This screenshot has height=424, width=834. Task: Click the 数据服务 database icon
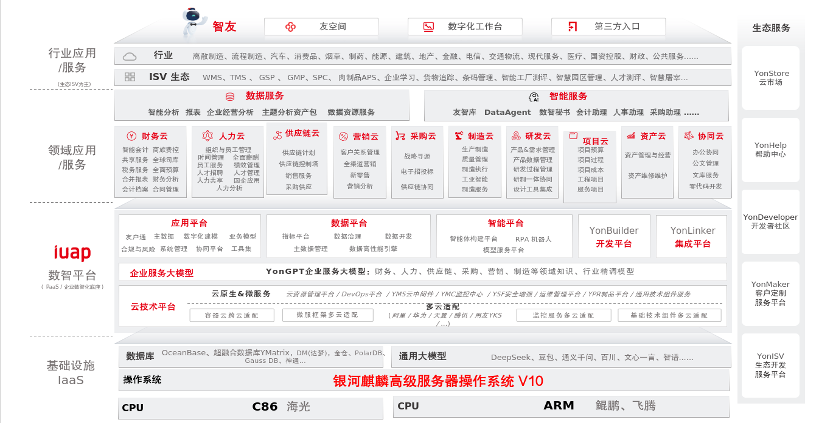tap(230, 97)
